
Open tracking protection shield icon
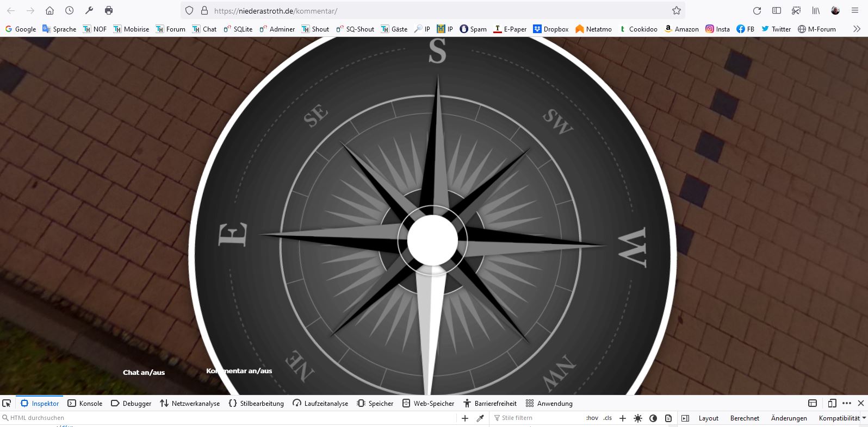pyautogui.click(x=189, y=10)
